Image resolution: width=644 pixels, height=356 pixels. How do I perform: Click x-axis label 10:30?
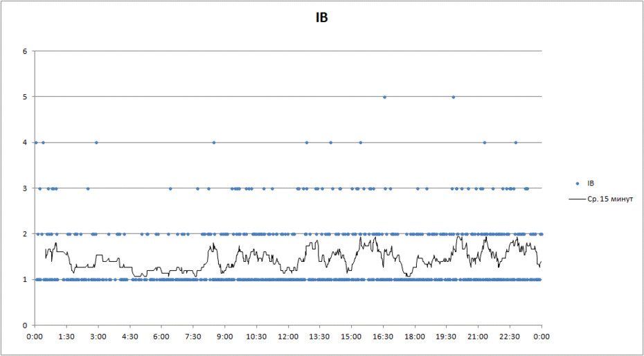(x=256, y=337)
